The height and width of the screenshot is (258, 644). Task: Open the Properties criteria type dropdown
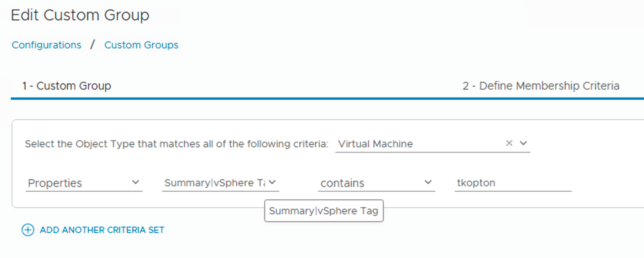77,183
